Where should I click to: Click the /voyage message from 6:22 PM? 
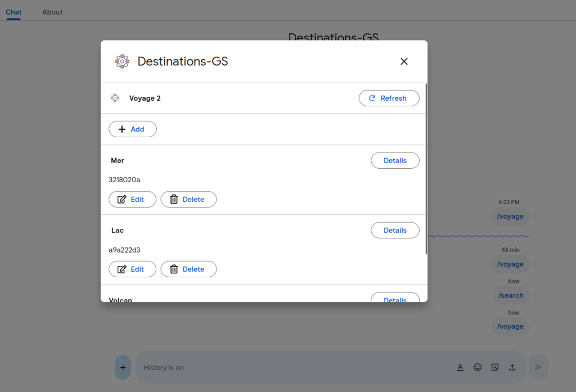pos(510,216)
